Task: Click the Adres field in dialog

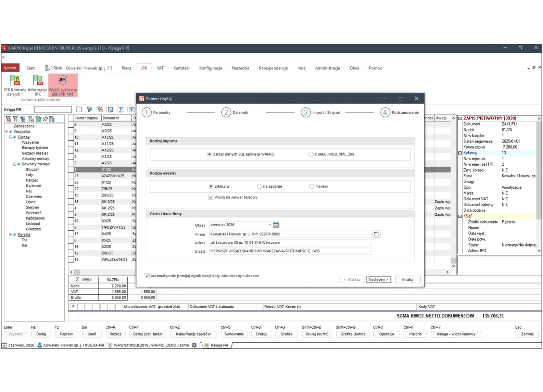Action: [290, 243]
